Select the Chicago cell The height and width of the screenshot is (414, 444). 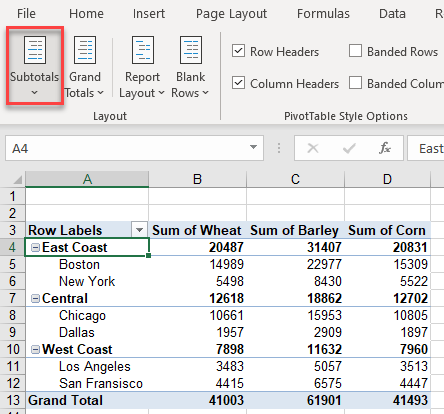(87, 315)
